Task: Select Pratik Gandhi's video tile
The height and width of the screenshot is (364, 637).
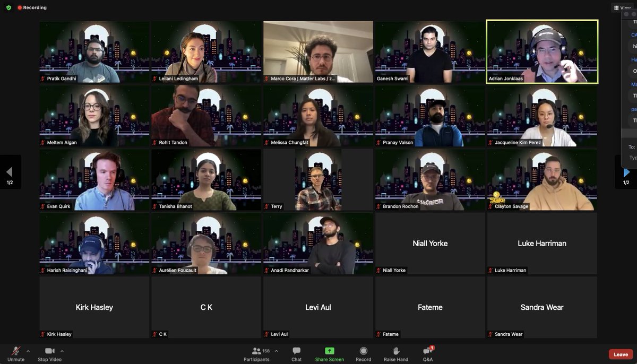Action: [94, 51]
